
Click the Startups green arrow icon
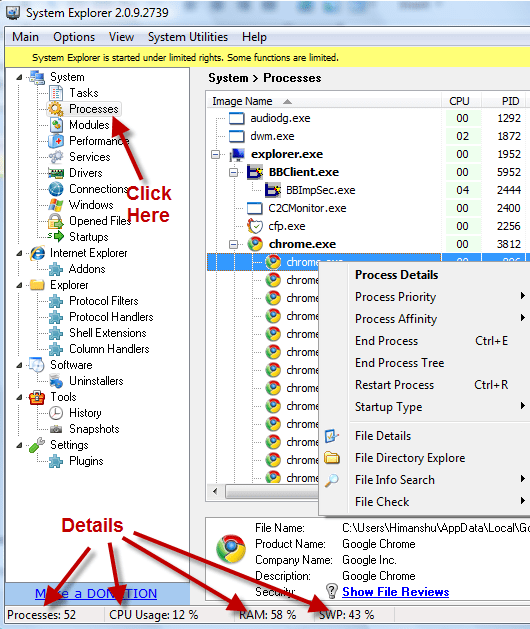pyautogui.click(x=56, y=236)
